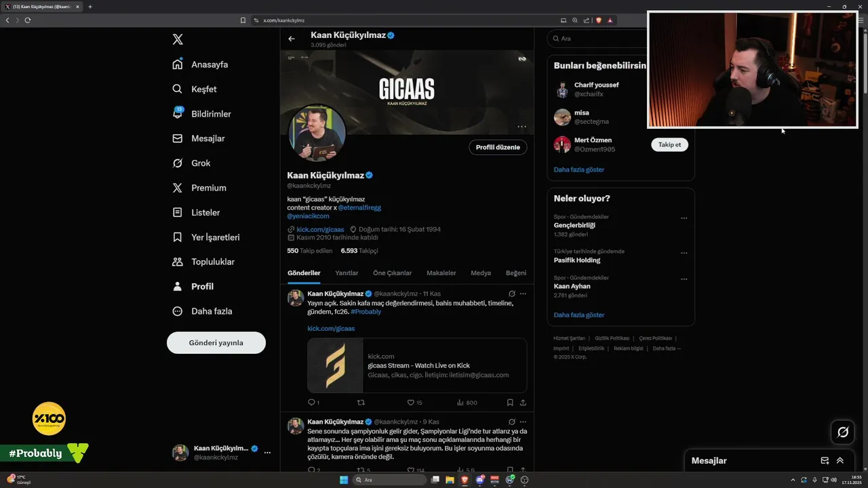Click Profili düzenle button
The image size is (868, 488).
coord(498,147)
